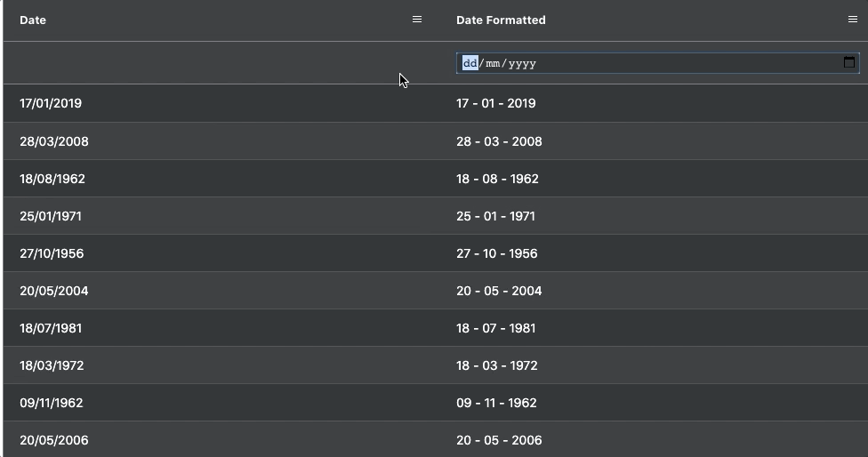868x457 pixels.
Task: Open the calendar picker in date filter
Action: (848, 62)
